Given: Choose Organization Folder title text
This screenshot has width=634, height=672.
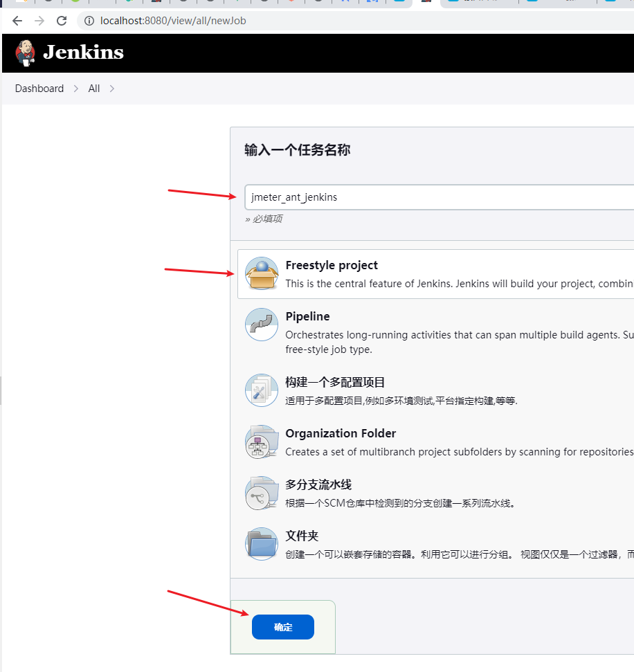Looking at the screenshot, I should click(341, 433).
